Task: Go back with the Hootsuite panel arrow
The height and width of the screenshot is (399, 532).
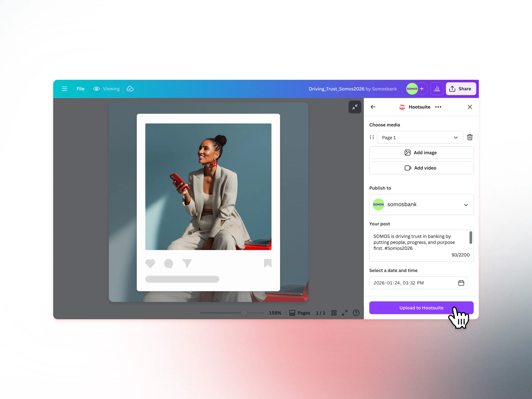Action: tap(373, 107)
